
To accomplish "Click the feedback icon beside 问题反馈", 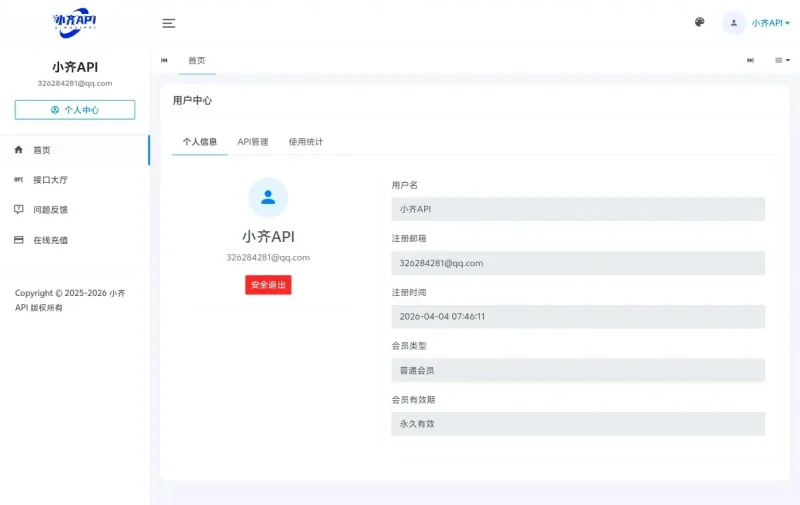I will tap(19, 209).
